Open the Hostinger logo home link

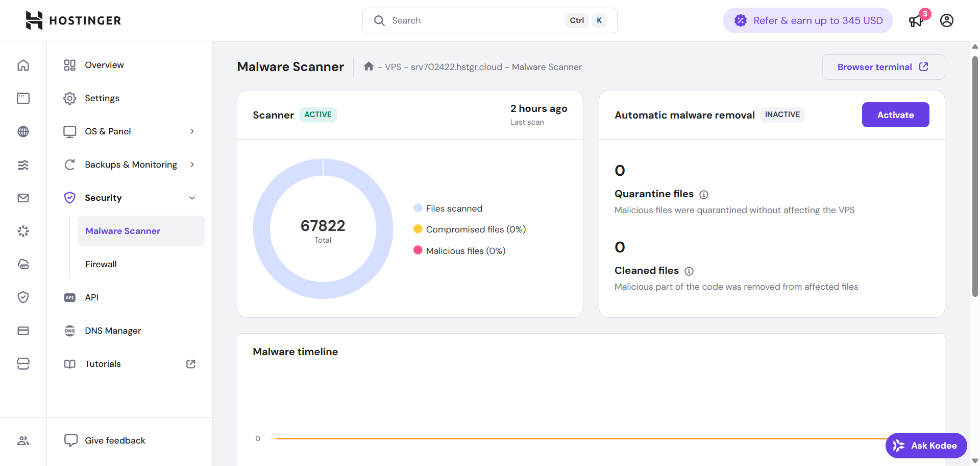click(x=73, y=20)
